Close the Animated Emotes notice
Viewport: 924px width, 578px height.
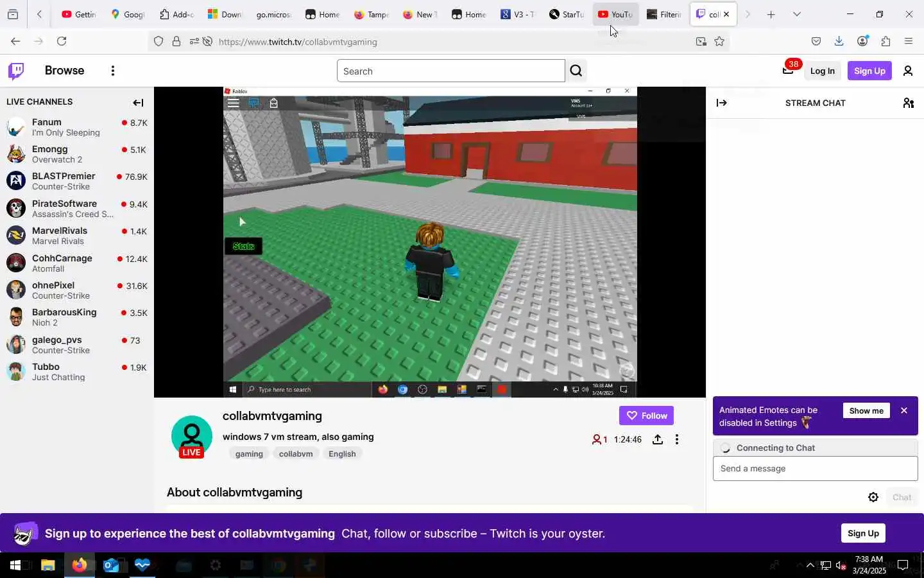904,410
